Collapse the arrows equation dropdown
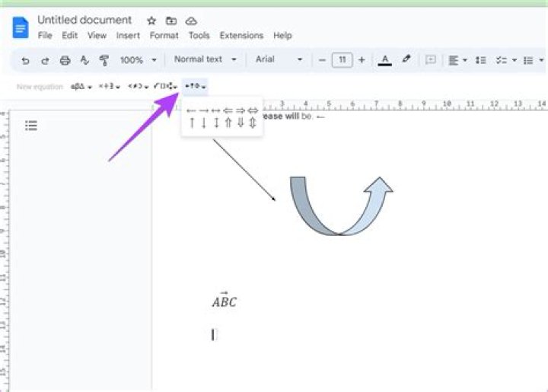The height and width of the screenshot is (392, 548). click(x=196, y=86)
